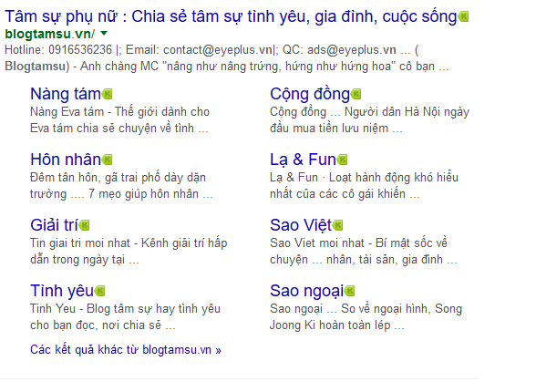The image size is (536, 392).
Task: Click the green icon next to Sao Việt
Action: point(337,225)
